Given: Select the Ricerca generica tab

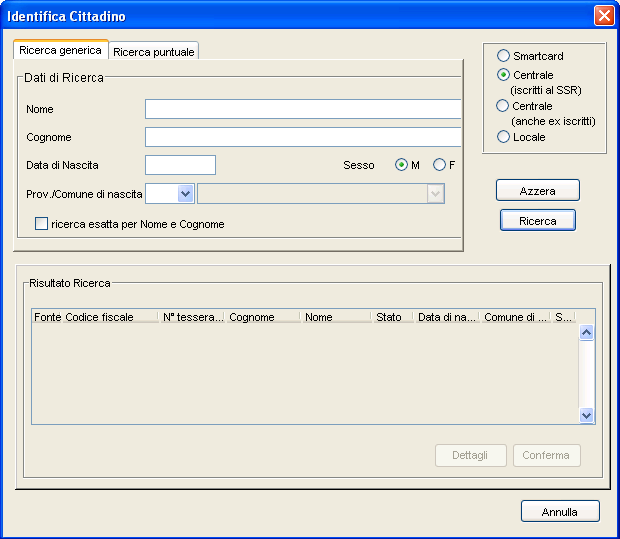Looking at the screenshot, I should pos(60,50).
